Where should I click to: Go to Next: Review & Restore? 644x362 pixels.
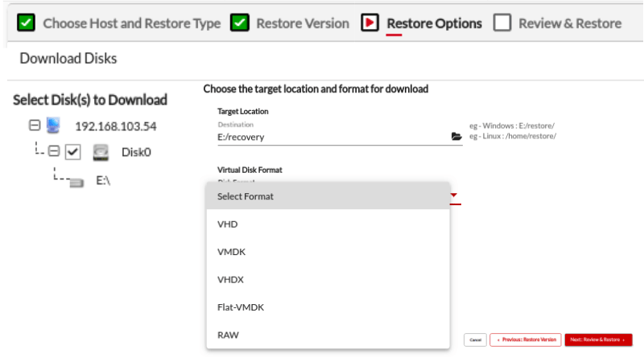click(x=598, y=340)
